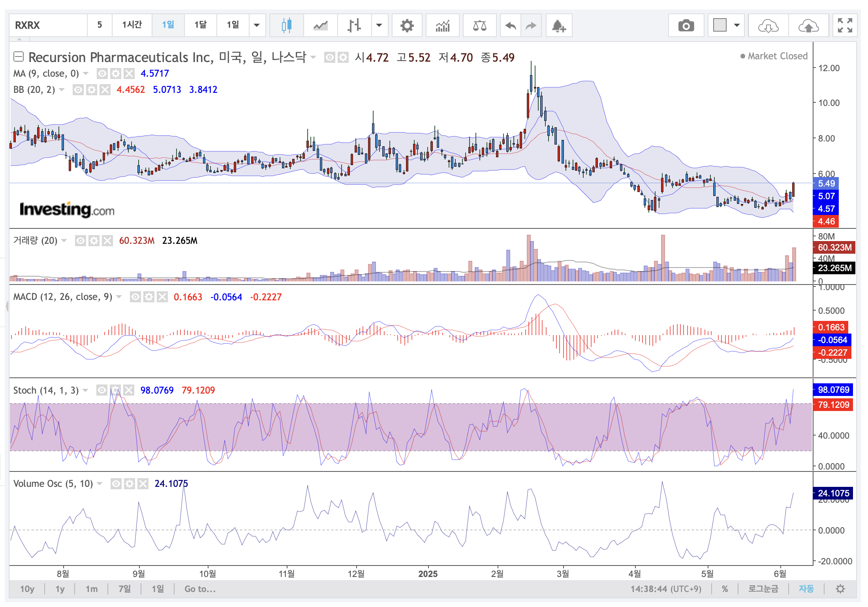
Task: Select the 5 minute interval
Action: (100, 26)
